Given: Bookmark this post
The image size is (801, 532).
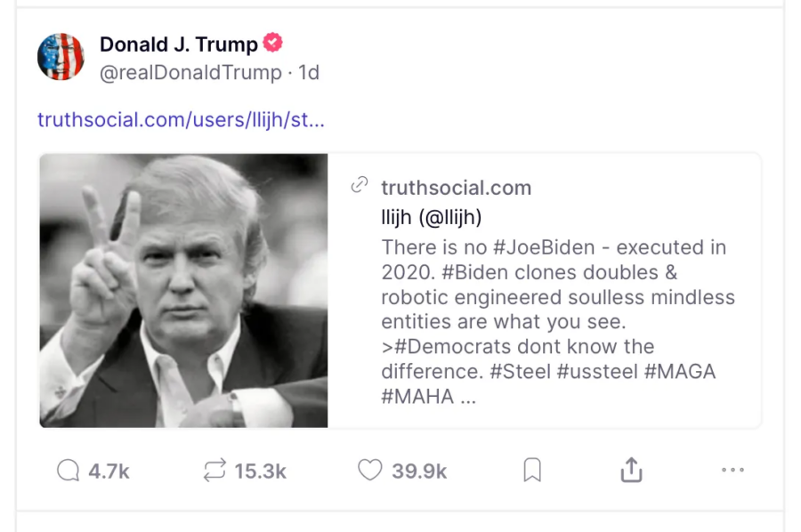Looking at the screenshot, I should coord(532,471).
